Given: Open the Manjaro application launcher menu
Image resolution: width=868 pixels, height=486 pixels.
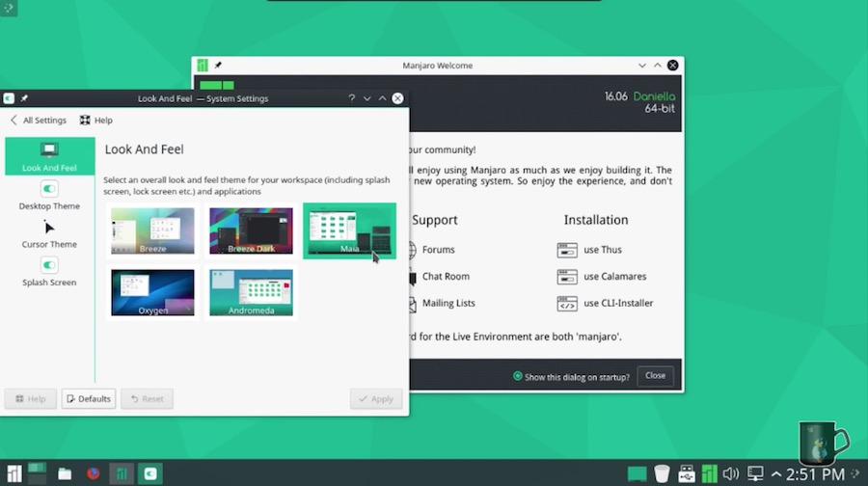Looking at the screenshot, I should coord(14,473).
